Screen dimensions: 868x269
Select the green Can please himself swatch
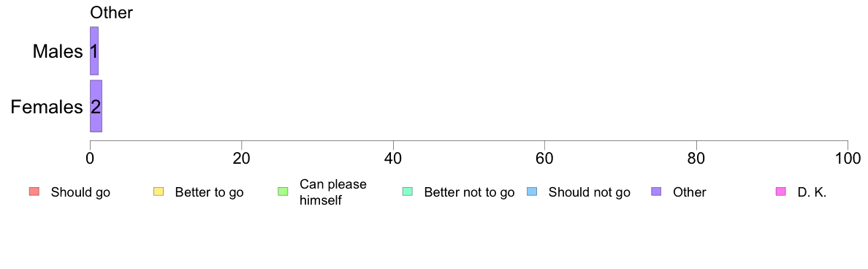click(x=283, y=192)
